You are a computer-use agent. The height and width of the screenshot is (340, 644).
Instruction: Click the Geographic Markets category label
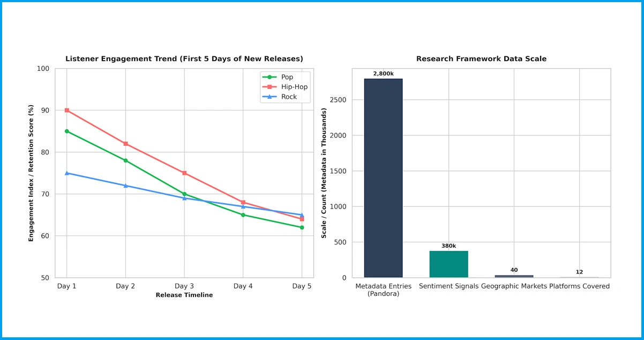click(x=514, y=286)
